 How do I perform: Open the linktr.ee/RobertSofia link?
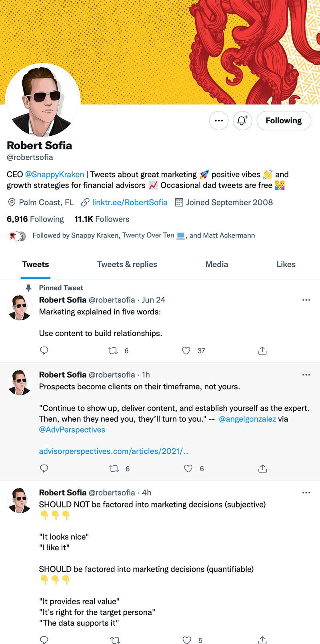129,202
